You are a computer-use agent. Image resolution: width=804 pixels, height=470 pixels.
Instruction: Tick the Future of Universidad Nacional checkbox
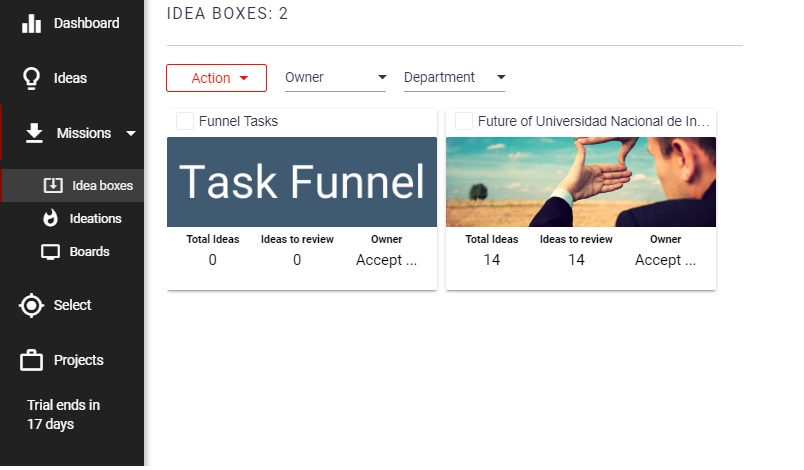[x=464, y=121]
